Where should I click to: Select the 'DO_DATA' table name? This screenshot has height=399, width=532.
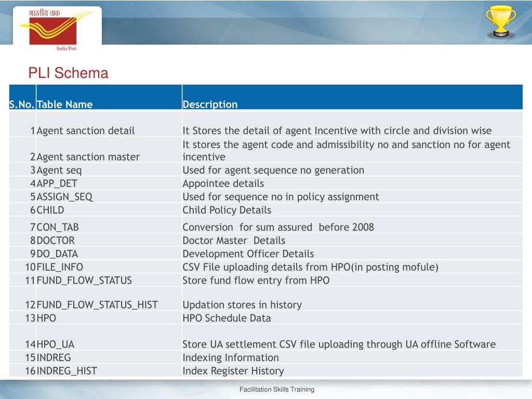pyautogui.click(x=57, y=254)
